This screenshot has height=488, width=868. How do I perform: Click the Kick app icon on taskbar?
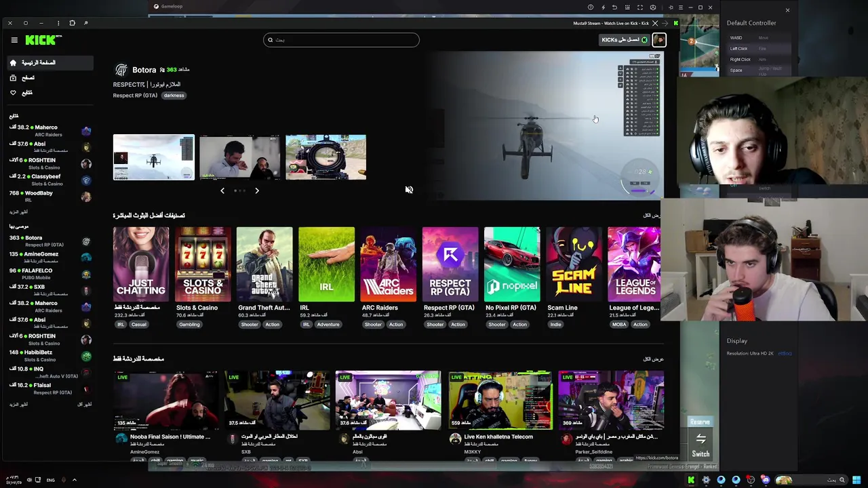coord(691,480)
